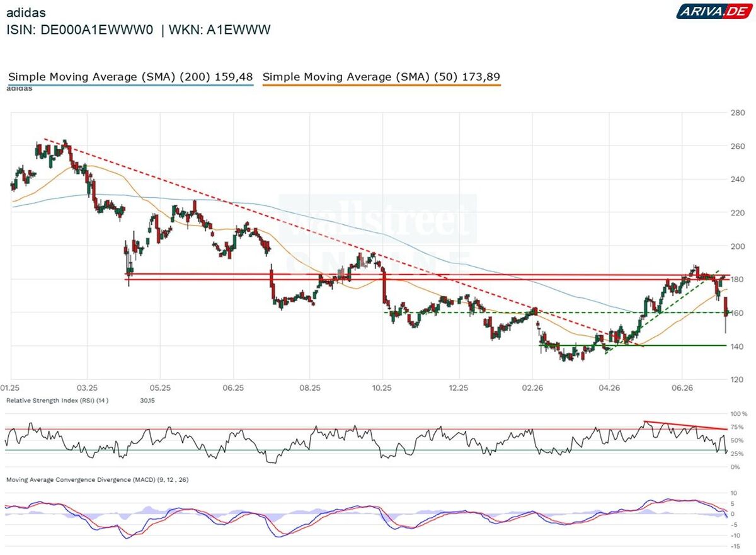Screen dimensions: 756x555
Task: Click the 260 price axis label
Action: [737, 146]
